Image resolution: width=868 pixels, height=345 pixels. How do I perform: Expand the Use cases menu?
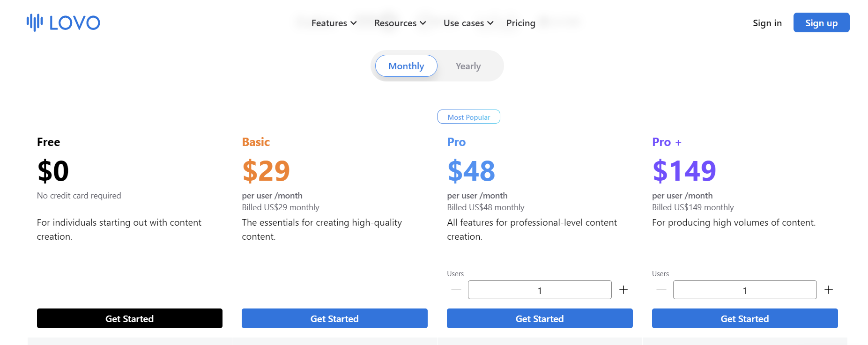click(x=468, y=23)
